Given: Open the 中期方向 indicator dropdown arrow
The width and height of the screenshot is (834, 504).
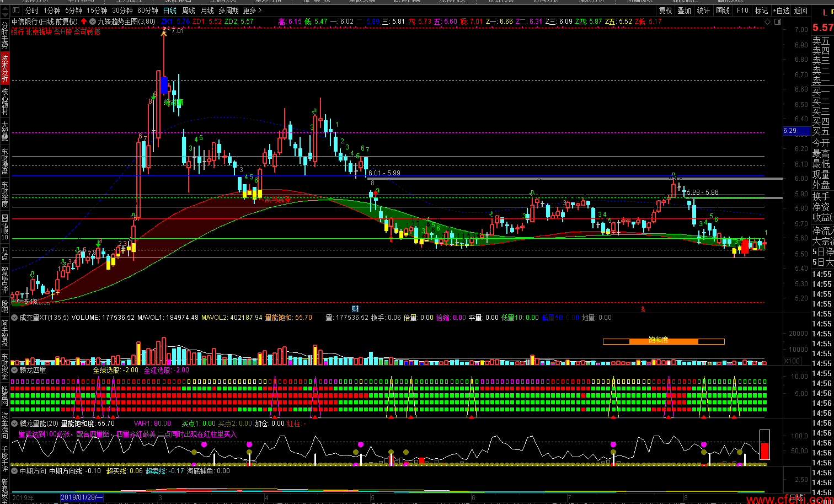Looking at the screenshot, I should tap(14, 471).
